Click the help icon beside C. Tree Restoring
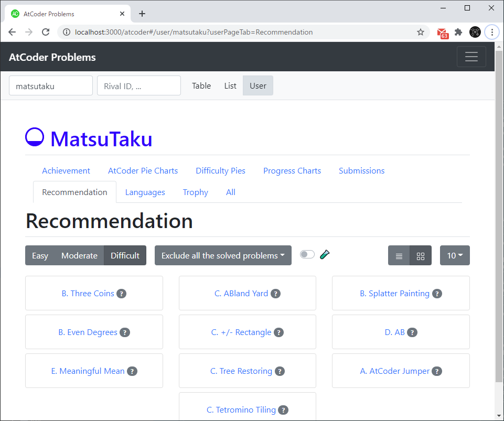 pos(280,371)
